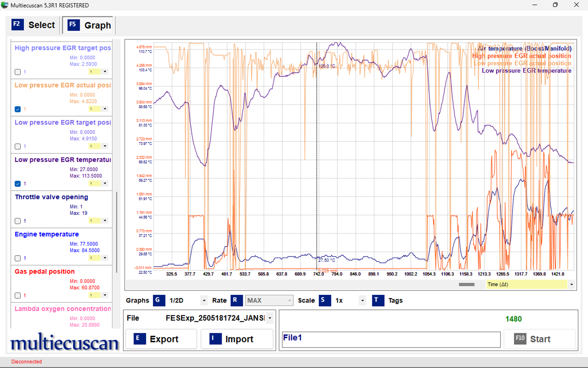Uncheck Low pressure EGR actual position

[x=18, y=109]
